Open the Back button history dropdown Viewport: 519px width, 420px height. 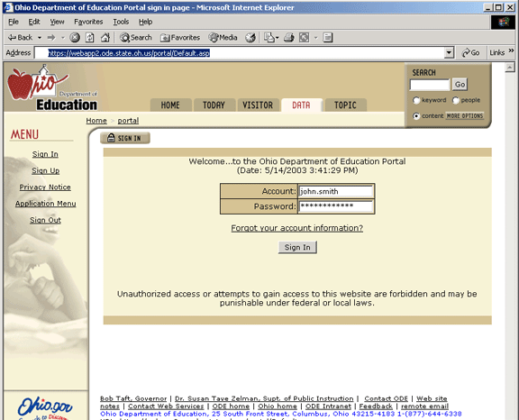pos(40,38)
